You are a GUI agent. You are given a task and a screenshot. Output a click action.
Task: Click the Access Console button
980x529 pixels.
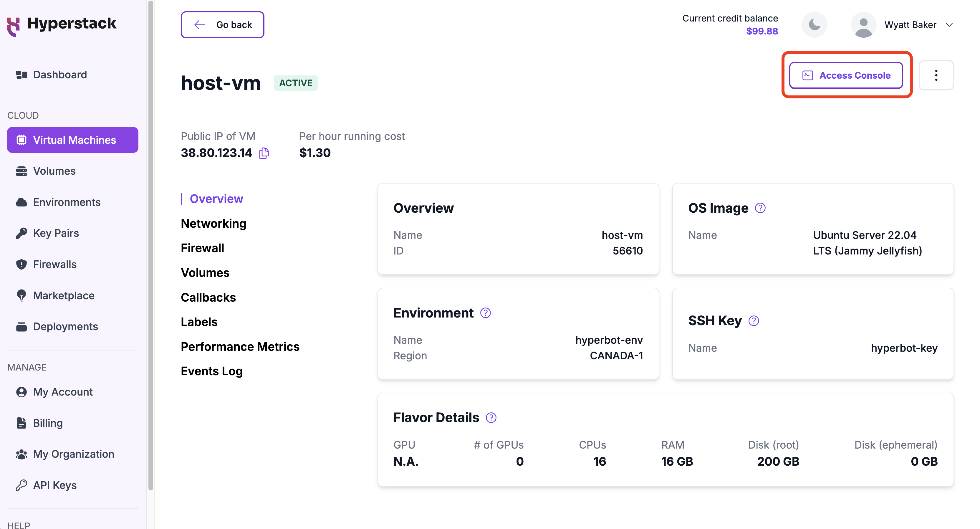pos(846,75)
